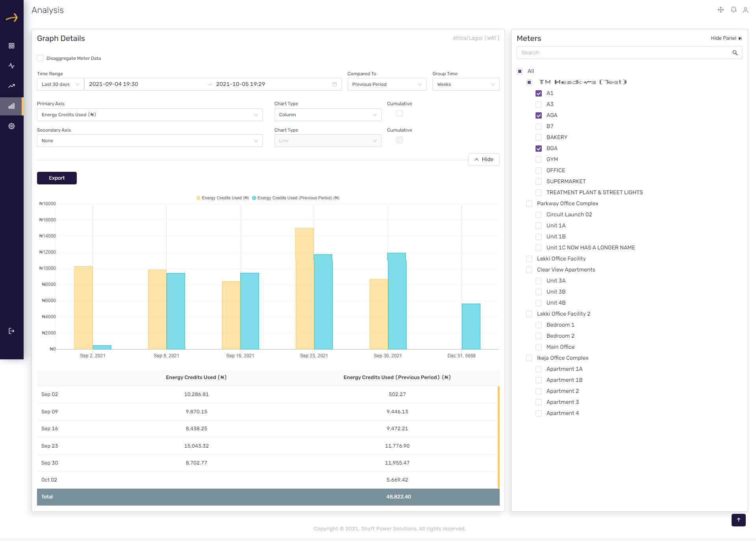
Task: Check the Circuit Launch 02 meter
Action: click(x=539, y=215)
